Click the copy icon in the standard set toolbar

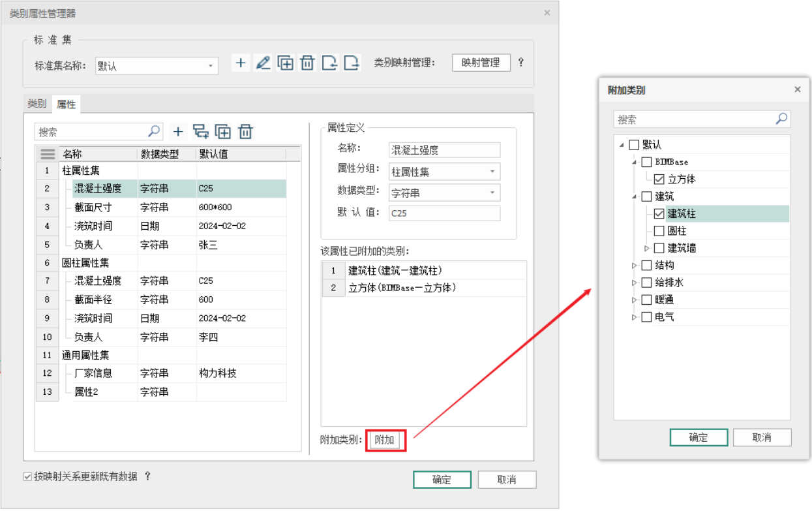tap(285, 63)
